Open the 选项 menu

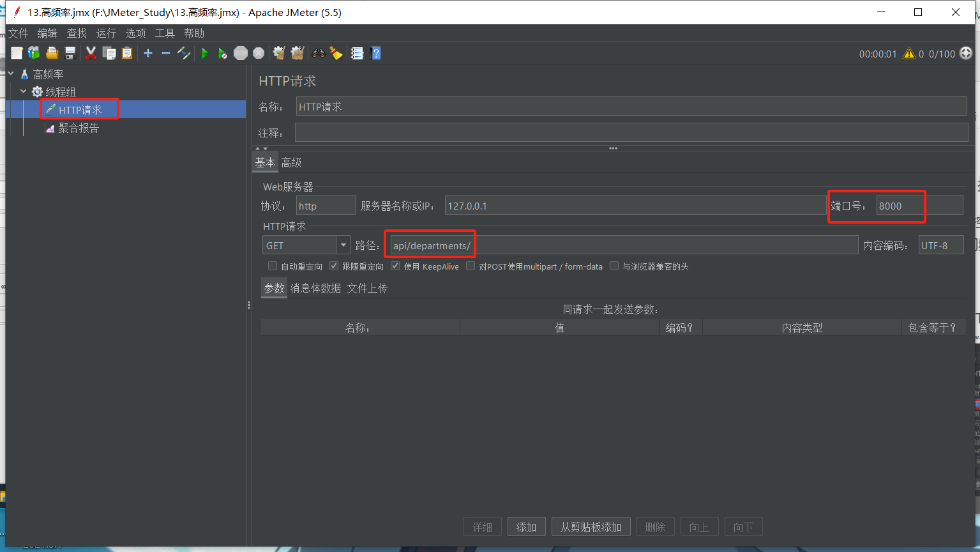click(x=135, y=33)
